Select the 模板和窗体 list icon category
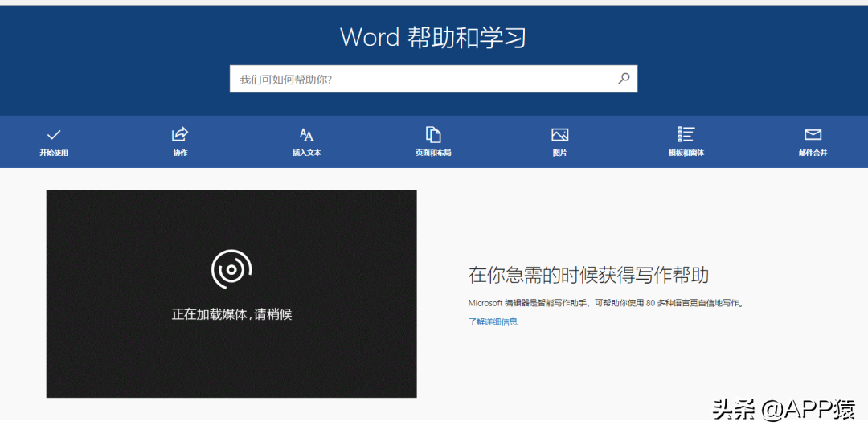868x434 pixels. (686, 141)
